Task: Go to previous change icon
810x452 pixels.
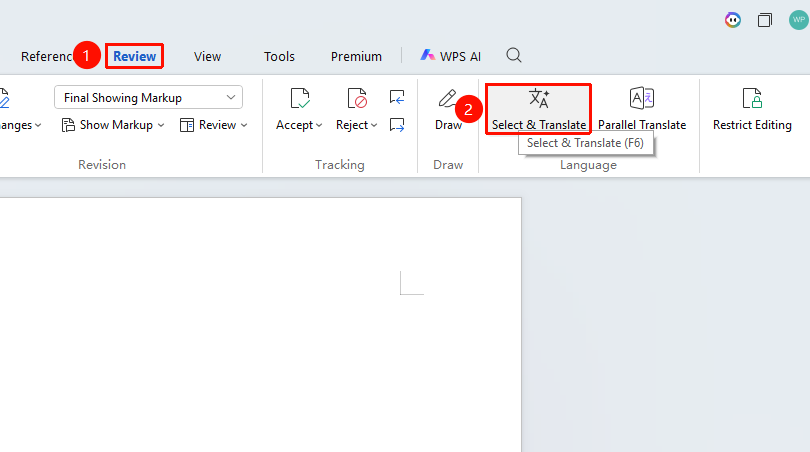Action: (x=397, y=97)
